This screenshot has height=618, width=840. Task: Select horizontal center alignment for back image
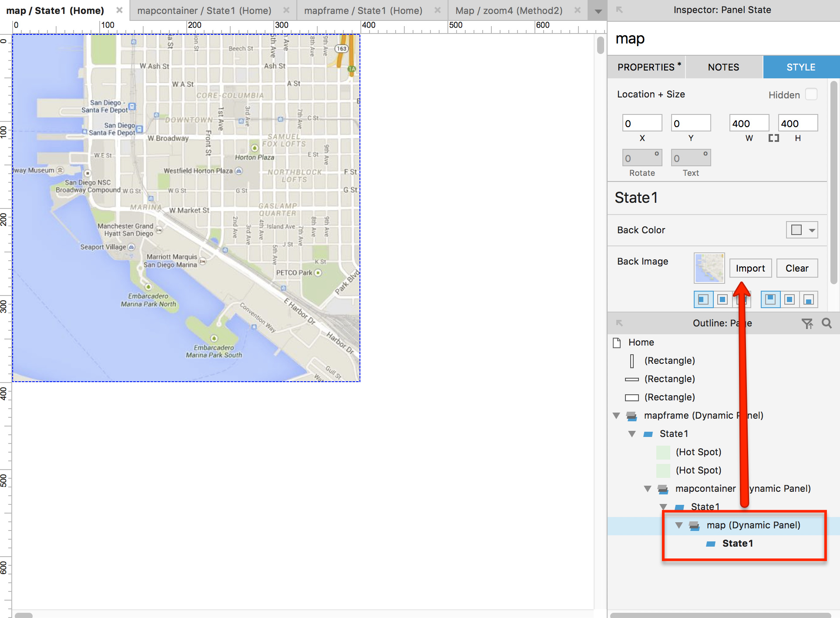tap(722, 299)
